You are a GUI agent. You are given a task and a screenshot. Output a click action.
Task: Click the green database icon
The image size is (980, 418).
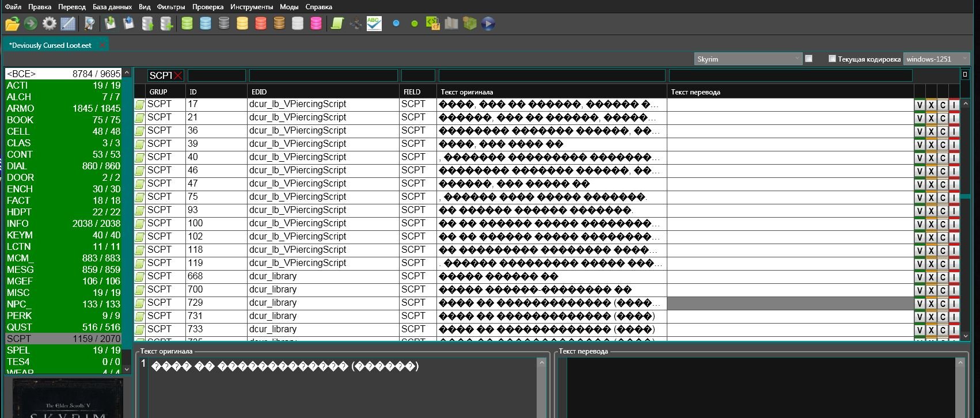187,24
